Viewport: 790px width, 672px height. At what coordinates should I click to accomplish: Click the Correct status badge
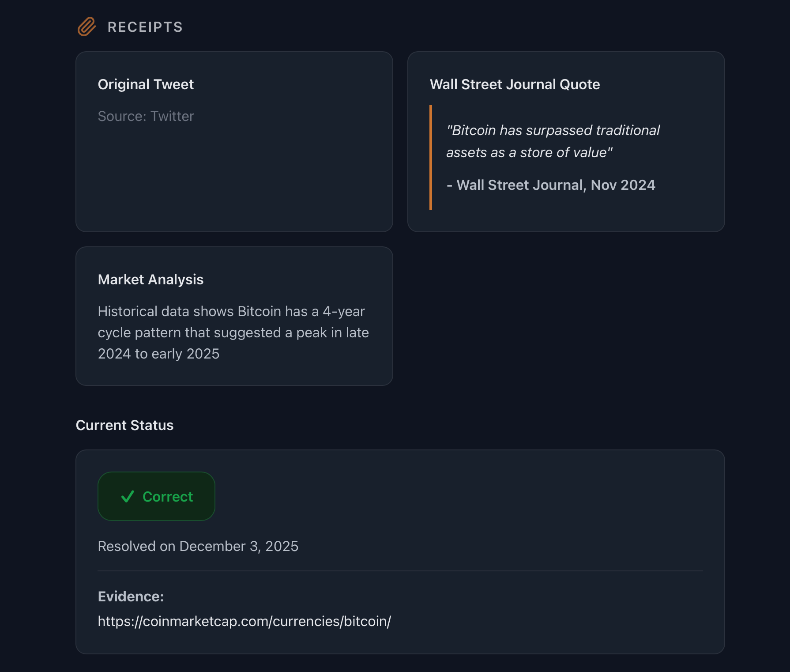click(x=156, y=496)
